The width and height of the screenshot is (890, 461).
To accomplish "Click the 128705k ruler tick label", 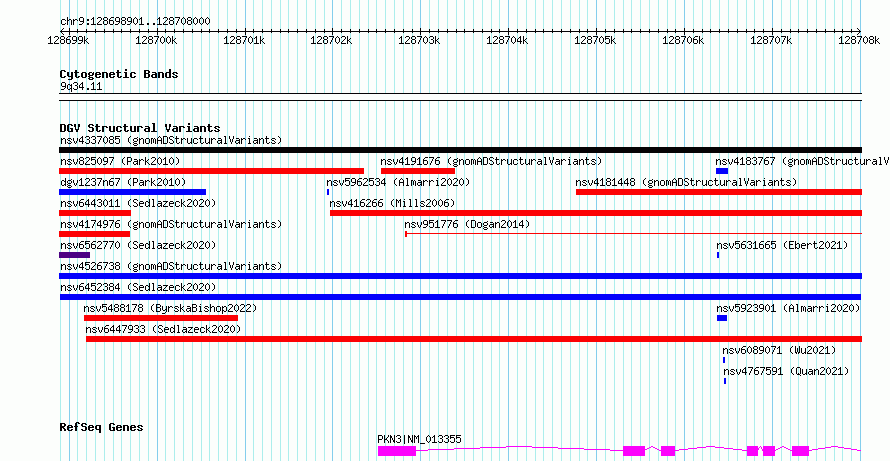I will click(x=595, y=41).
